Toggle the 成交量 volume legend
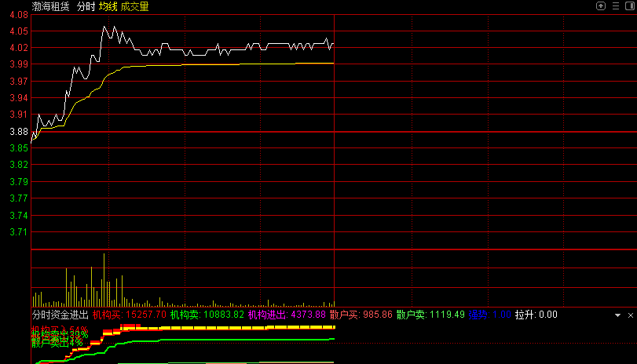Viewport: 637px width, 364px height. point(134,6)
